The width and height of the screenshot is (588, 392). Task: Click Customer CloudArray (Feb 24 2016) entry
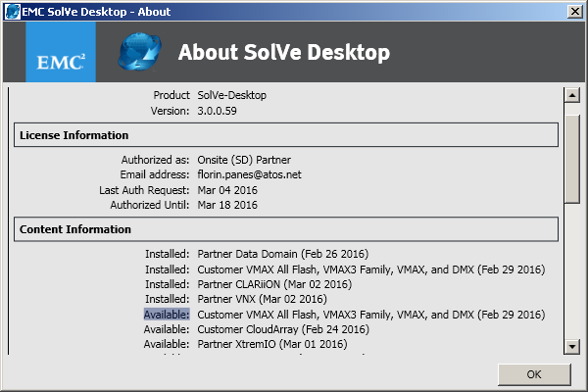click(283, 329)
